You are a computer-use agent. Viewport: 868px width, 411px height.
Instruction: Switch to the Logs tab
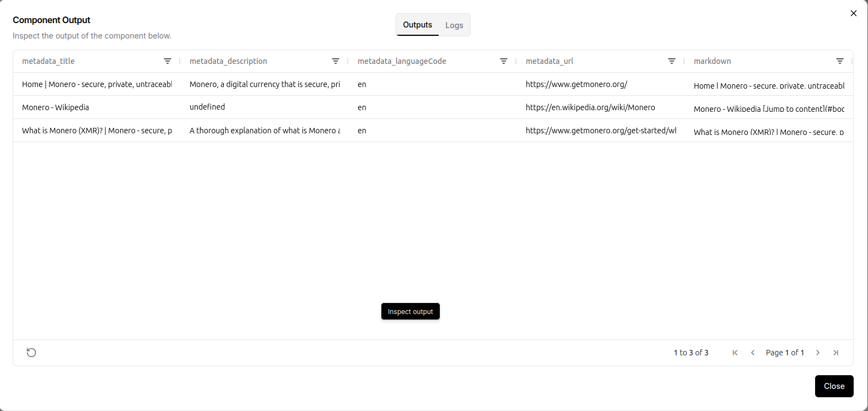tap(454, 25)
